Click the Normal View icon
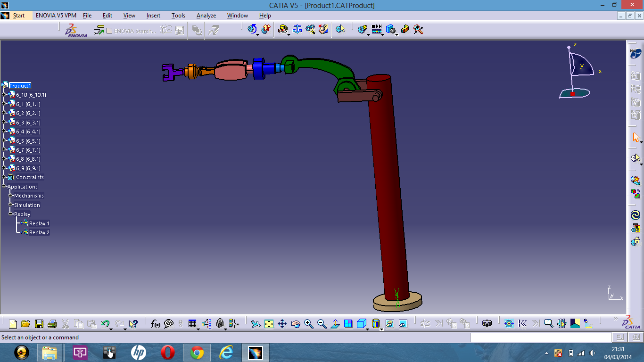The width and height of the screenshot is (644, 362). click(x=335, y=324)
